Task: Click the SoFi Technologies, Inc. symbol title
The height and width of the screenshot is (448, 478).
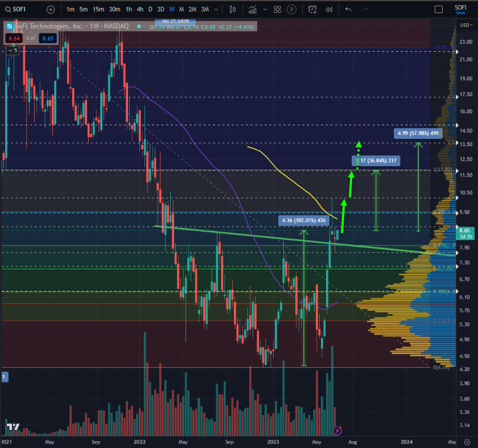Action: pyautogui.click(x=50, y=26)
